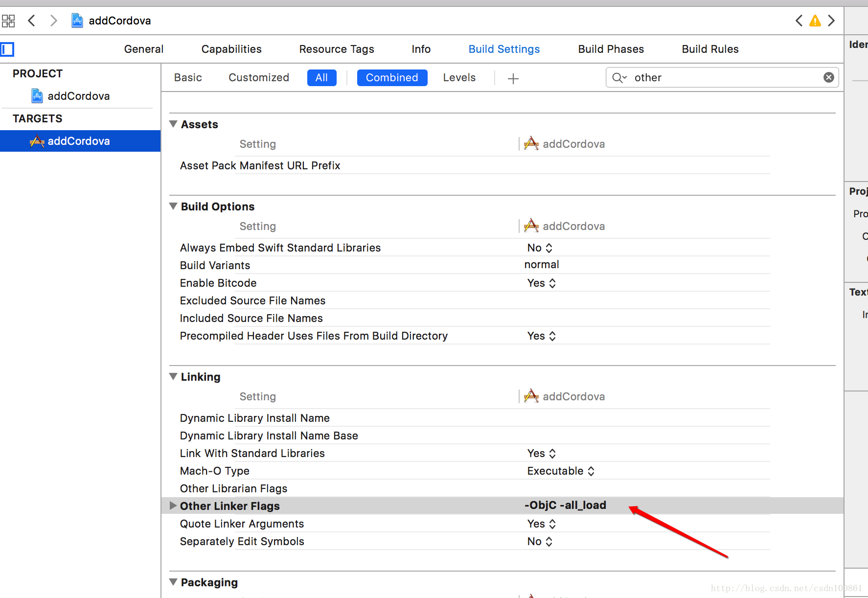Open the Info tab
Image resolution: width=868 pixels, height=598 pixels.
pos(421,49)
